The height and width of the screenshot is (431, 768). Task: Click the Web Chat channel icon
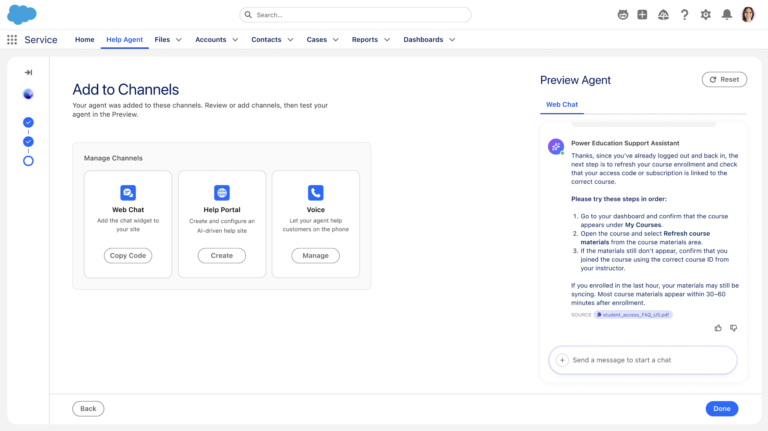[128, 192]
